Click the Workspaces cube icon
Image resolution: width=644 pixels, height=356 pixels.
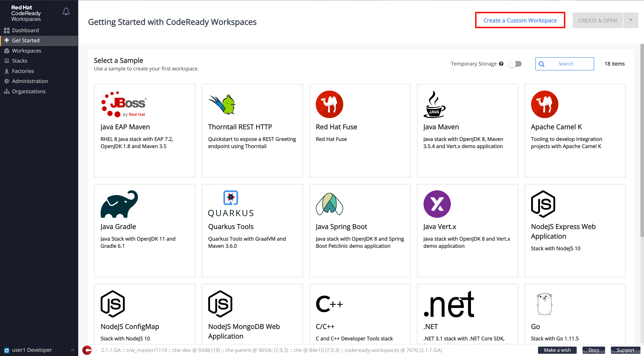[7, 51]
